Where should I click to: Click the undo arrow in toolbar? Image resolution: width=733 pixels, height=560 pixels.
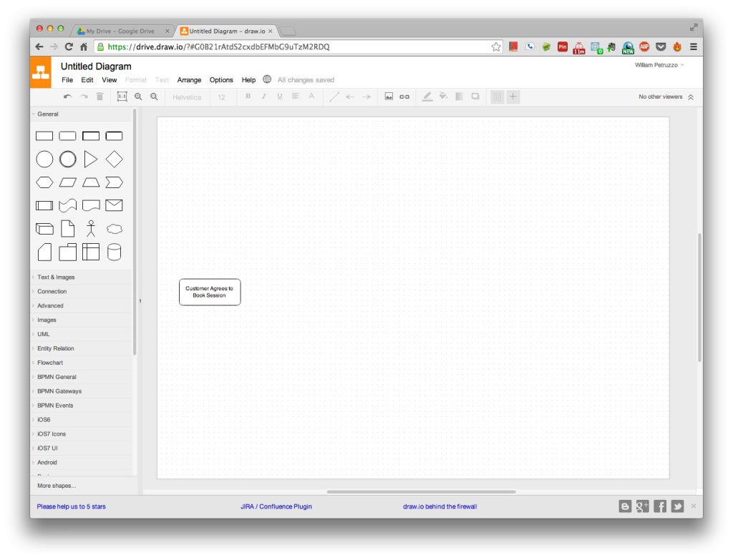tap(67, 97)
